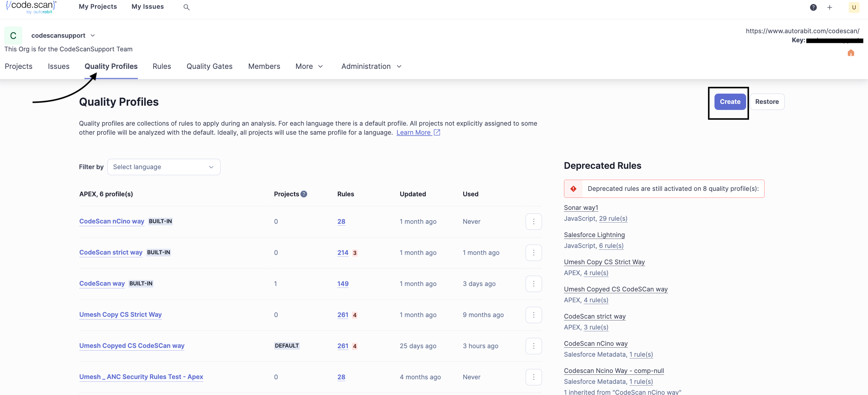Open actions menu for Umesh Copy CS Strict Way
The height and width of the screenshot is (395, 868).
534,315
